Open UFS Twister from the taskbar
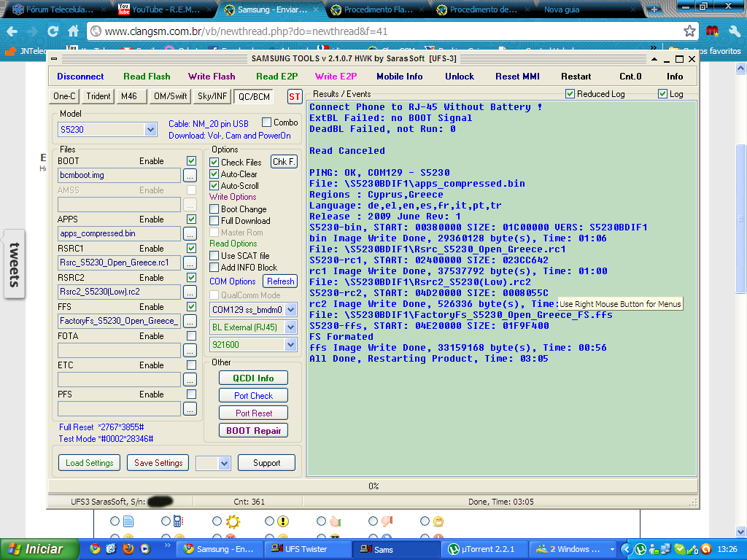Screen dimensions: 747x560 pos(308,549)
